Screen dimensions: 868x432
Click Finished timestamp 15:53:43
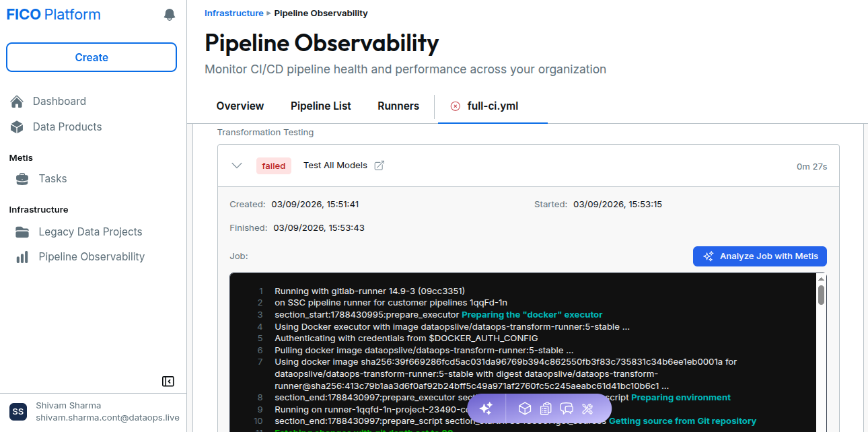[319, 228]
